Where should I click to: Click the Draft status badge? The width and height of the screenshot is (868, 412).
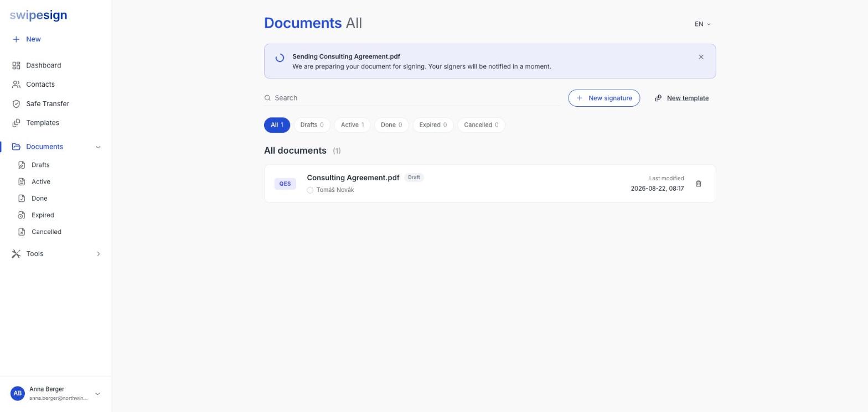point(414,178)
